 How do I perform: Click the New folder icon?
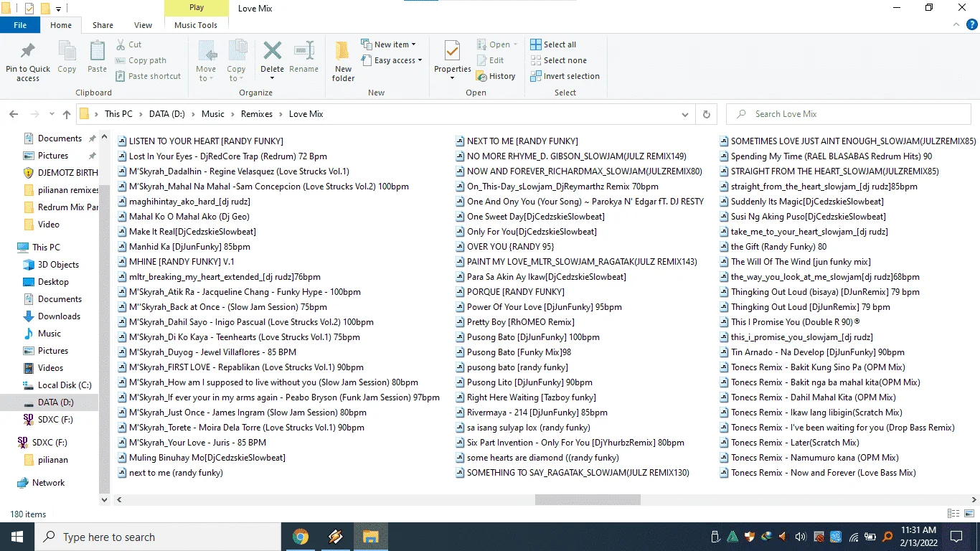pyautogui.click(x=343, y=60)
